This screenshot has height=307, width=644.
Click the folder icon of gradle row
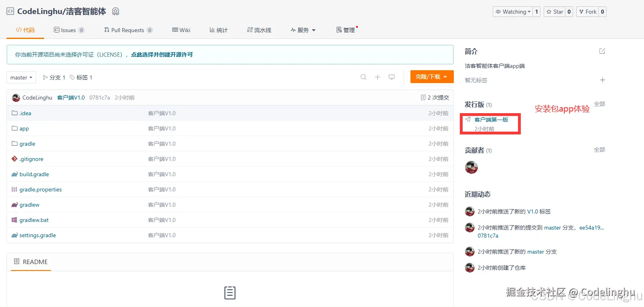(14, 144)
